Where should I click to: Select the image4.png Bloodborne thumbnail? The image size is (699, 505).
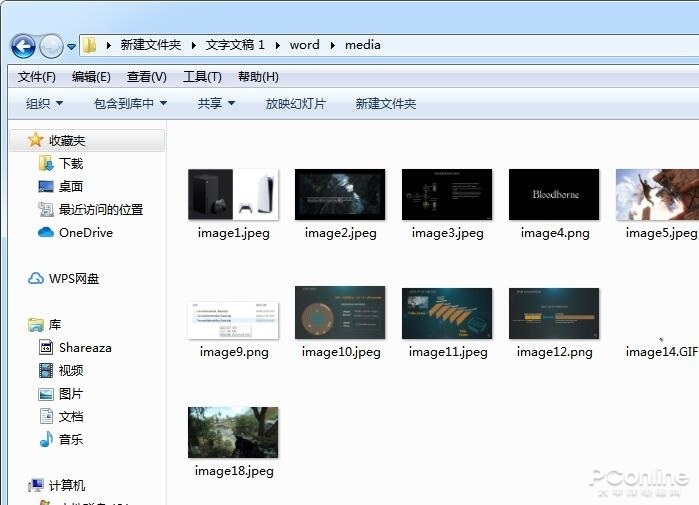click(554, 194)
